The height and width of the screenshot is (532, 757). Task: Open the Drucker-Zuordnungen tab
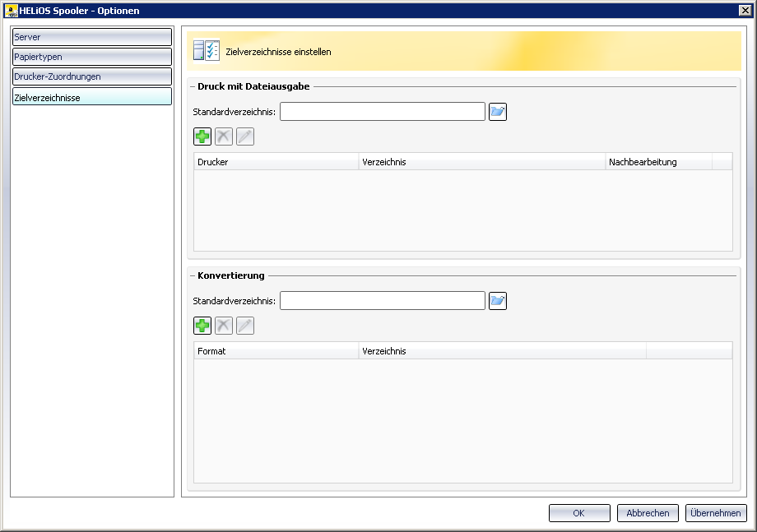coord(91,76)
